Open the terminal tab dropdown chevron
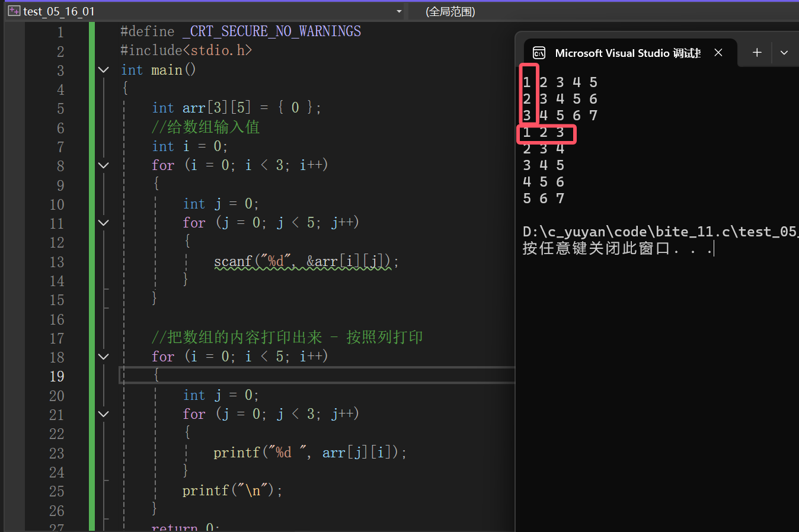 pyautogui.click(x=784, y=53)
